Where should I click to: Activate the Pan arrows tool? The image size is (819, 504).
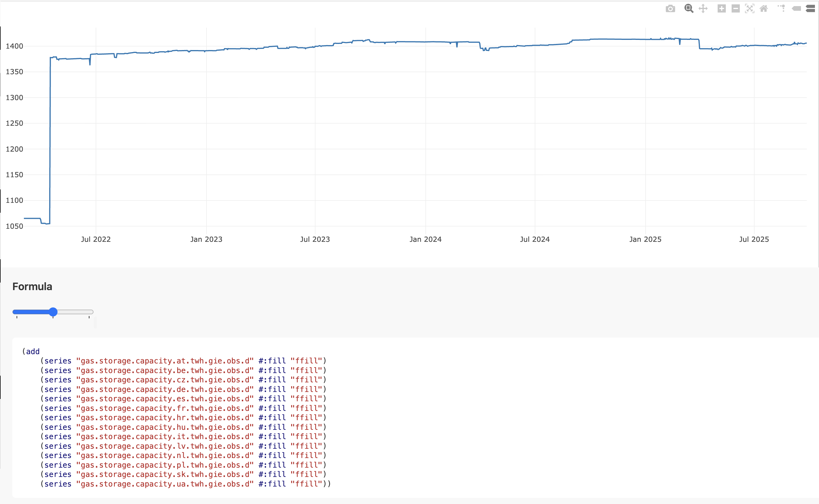(703, 9)
